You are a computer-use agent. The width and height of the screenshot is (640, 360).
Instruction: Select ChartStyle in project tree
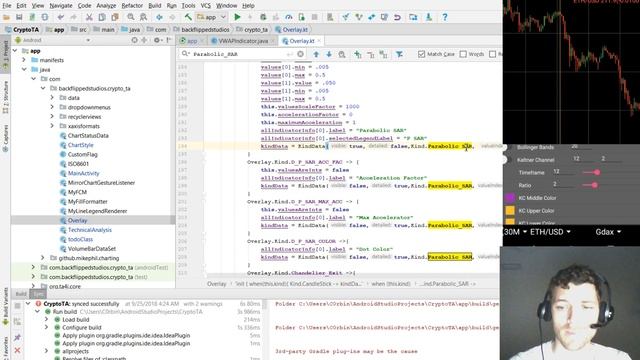point(80,145)
